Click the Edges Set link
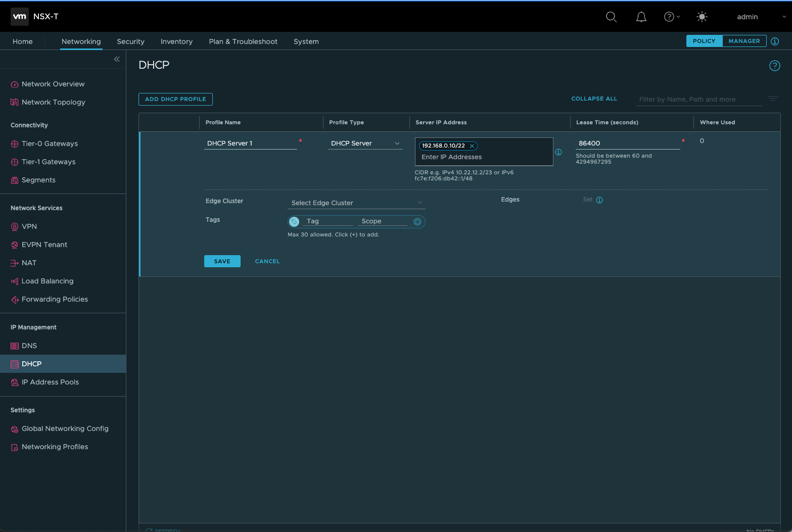 587,200
